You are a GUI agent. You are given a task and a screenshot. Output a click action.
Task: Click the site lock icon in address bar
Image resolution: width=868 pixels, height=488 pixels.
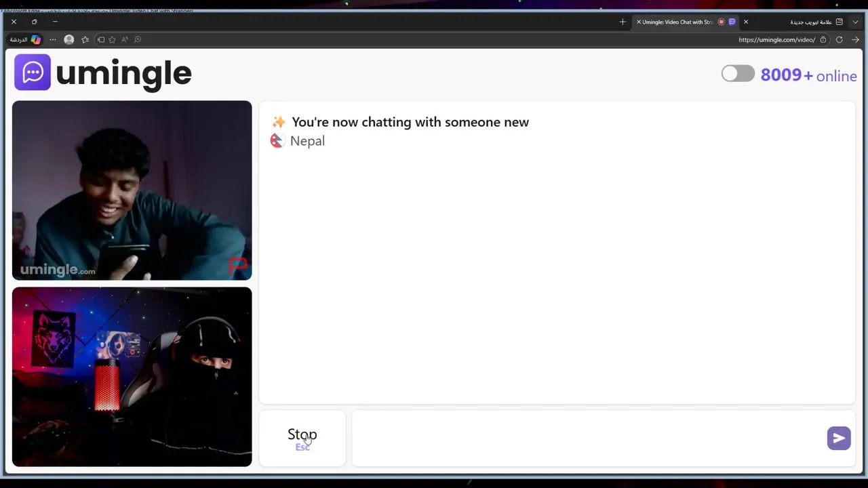click(823, 39)
